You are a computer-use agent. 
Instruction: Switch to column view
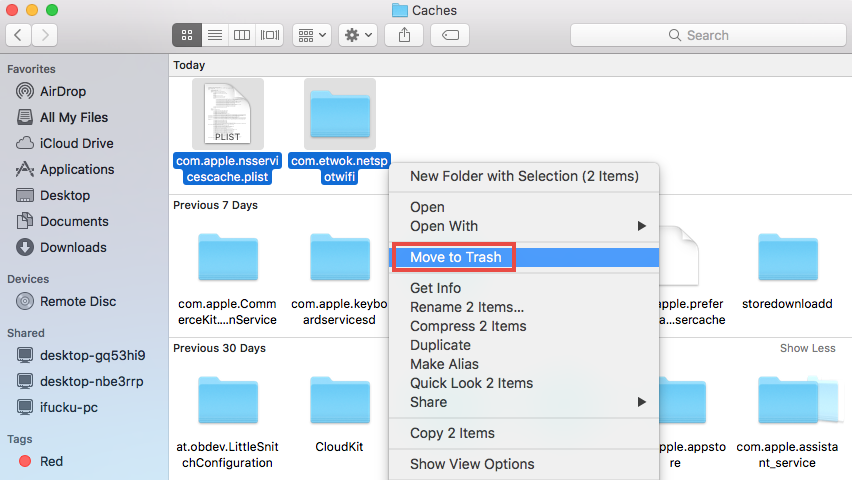pos(242,35)
